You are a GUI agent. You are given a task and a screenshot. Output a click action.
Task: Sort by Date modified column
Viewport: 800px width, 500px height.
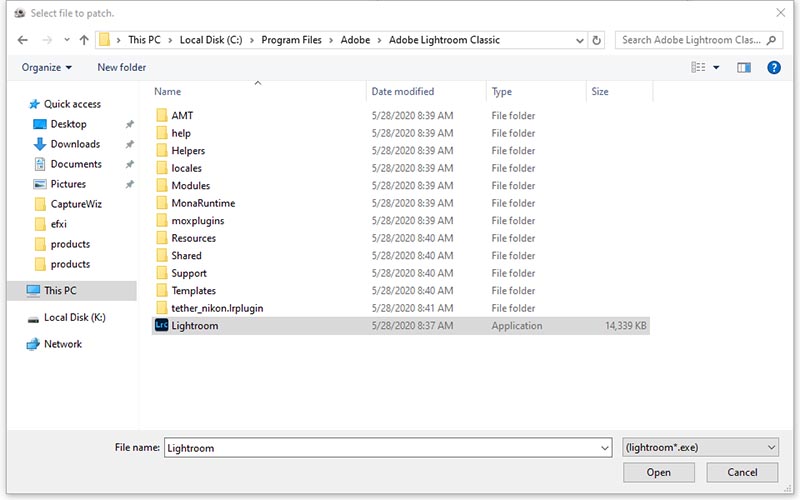[x=403, y=91]
